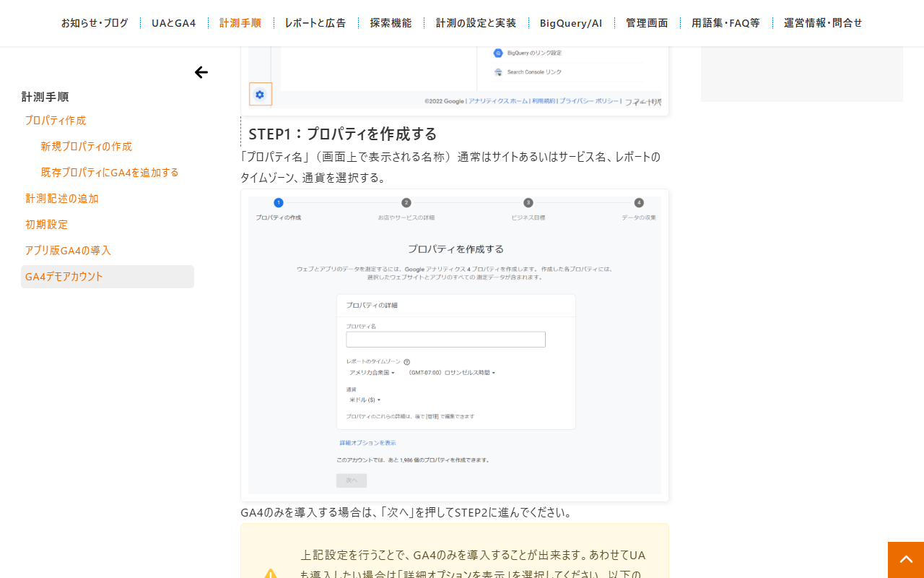The height and width of the screenshot is (578, 924).
Task: Click the text GA4のみを導入する場合は
Action: coord(310,512)
